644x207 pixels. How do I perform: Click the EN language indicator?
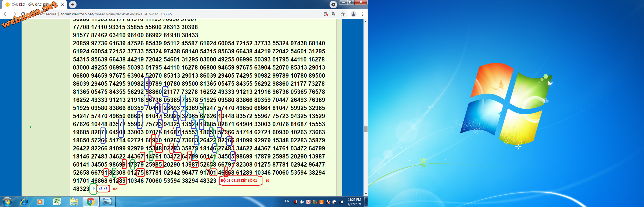pyautogui.click(x=287, y=201)
